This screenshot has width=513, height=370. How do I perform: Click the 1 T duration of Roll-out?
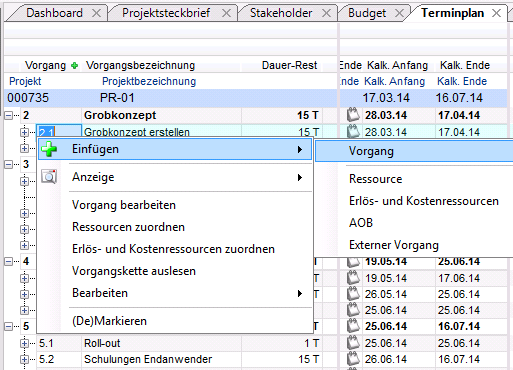(x=311, y=343)
